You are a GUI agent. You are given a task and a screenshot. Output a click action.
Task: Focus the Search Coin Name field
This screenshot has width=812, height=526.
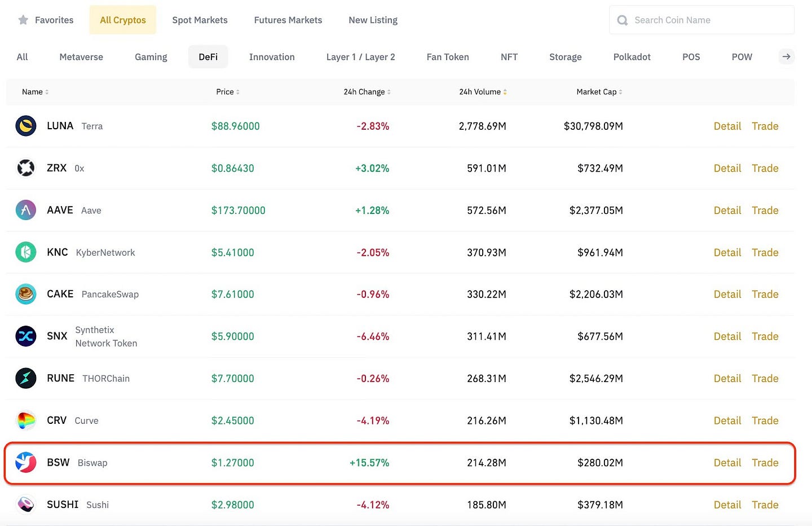click(702, 20)
